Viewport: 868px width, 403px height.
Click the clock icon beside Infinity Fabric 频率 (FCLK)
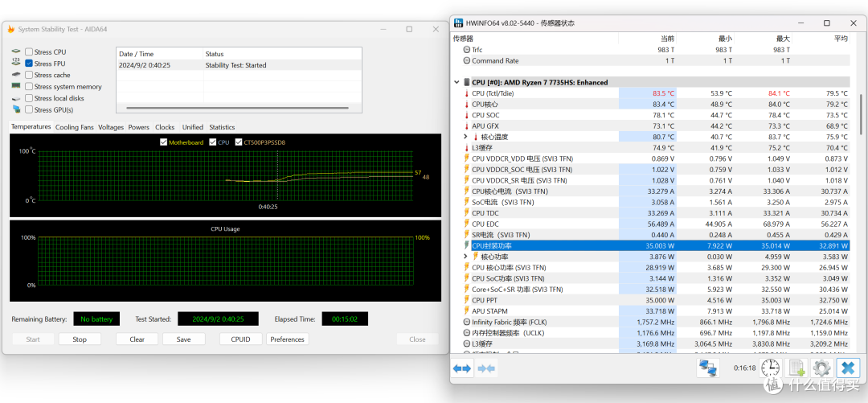pyautogui.click(x=467, y=322)
